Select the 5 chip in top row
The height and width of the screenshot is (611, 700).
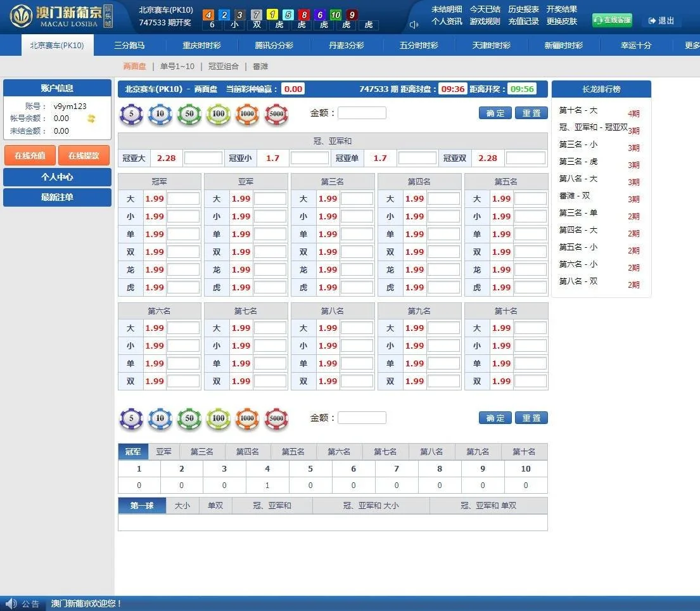coord(132,114)
